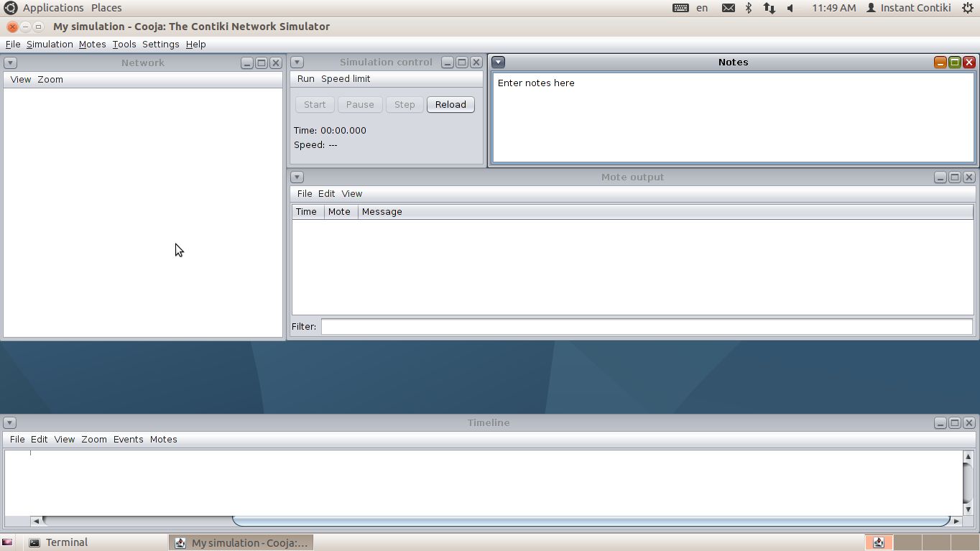Expand the Timeline panel dropdown arrow

coord(10,423)
